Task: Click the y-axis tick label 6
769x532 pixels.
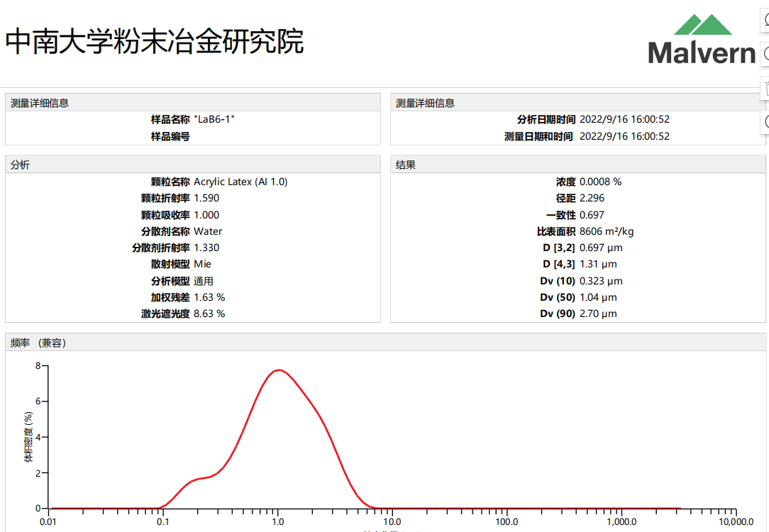Action: point(38,401)
